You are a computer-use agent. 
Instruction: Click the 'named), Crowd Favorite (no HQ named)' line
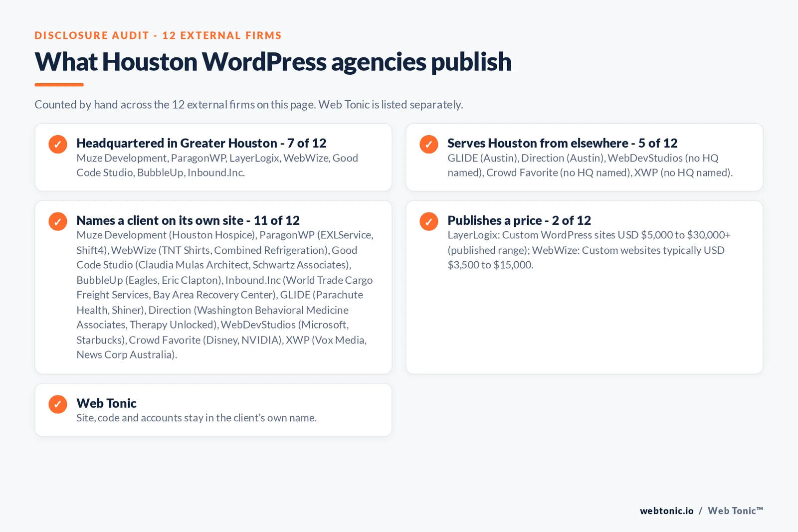coord(590,173)
